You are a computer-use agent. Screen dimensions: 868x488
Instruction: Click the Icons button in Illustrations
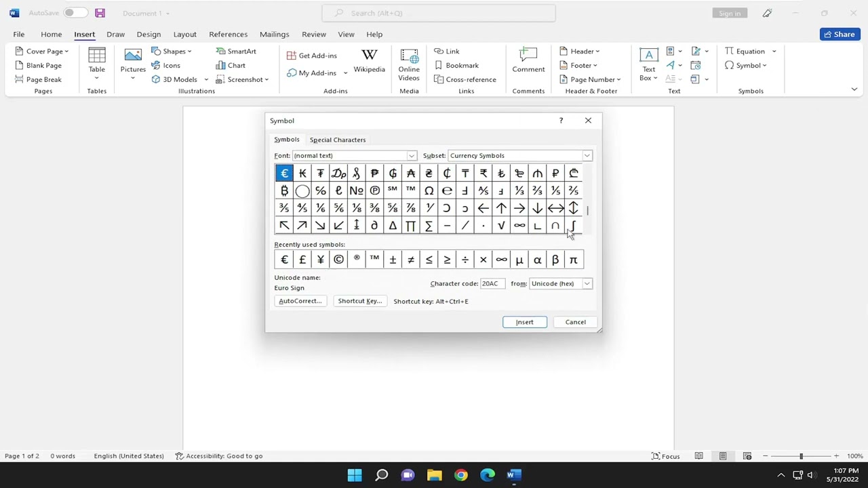(166, 66)
